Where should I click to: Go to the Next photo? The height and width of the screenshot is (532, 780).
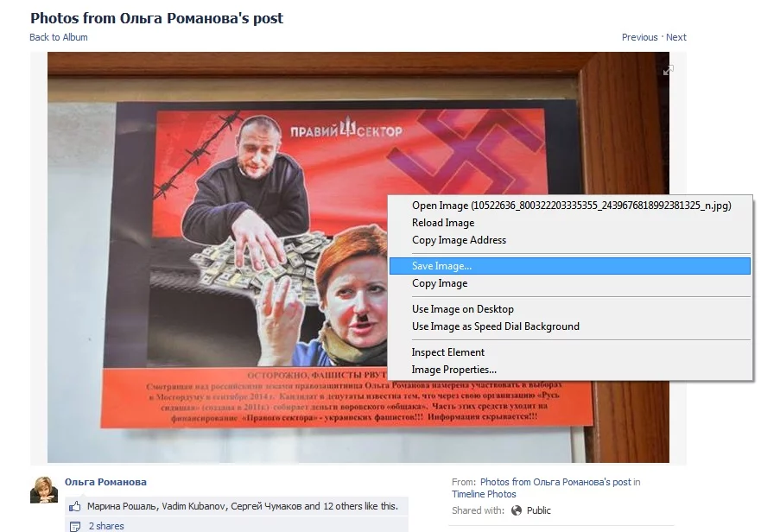coord(676,37)
